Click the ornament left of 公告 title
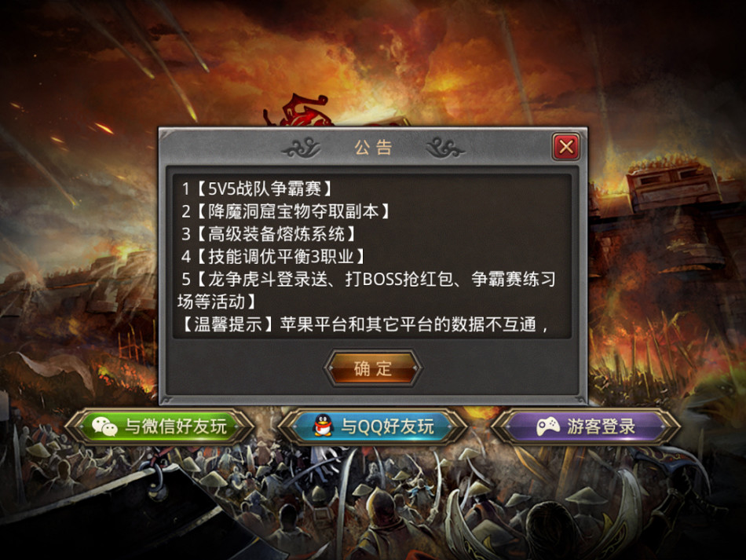This screenshot has height=560, width=746. tap(302, 147)
